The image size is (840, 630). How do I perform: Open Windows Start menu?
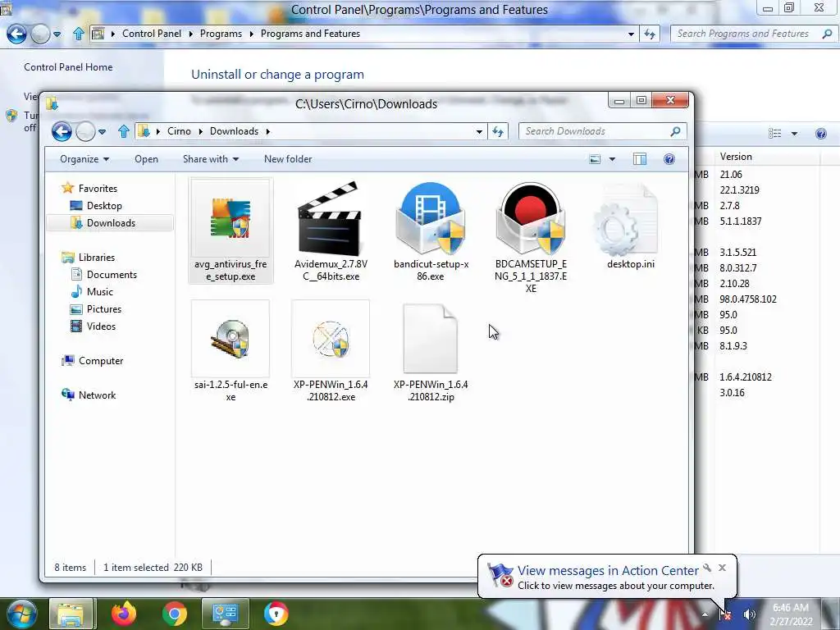coord(21,614)
